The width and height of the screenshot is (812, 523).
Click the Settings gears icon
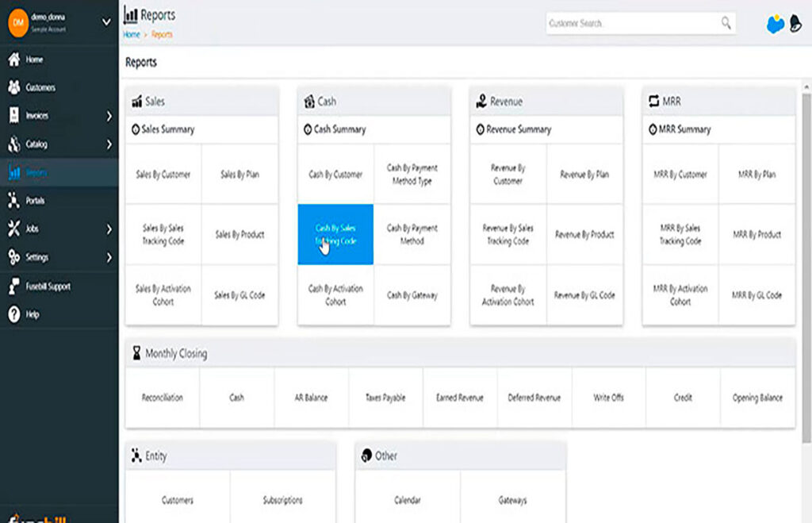14,256
